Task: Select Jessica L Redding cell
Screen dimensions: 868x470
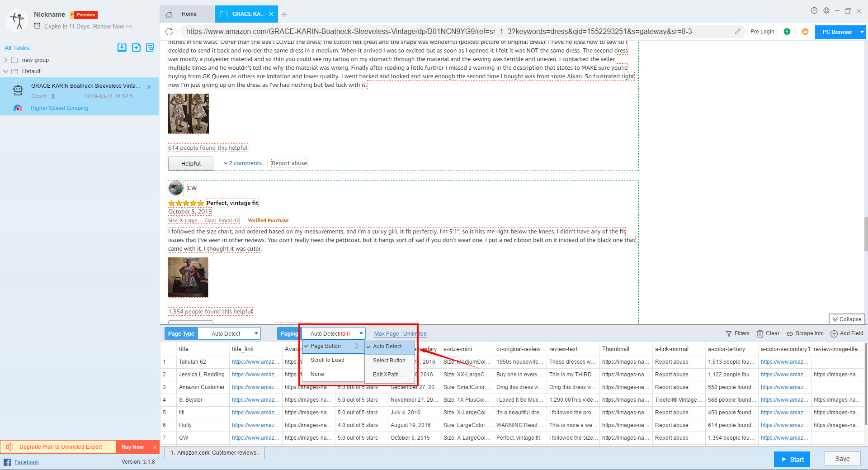Action: coord(202,375)
